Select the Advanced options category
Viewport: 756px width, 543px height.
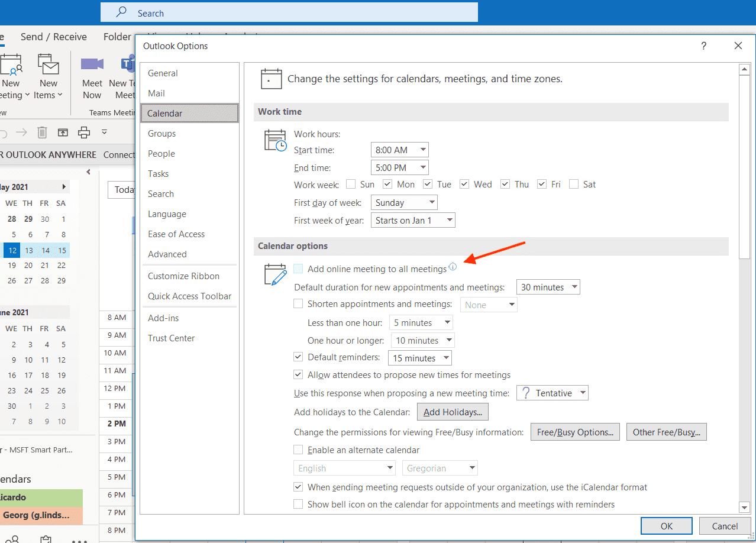tap(167, 254)
